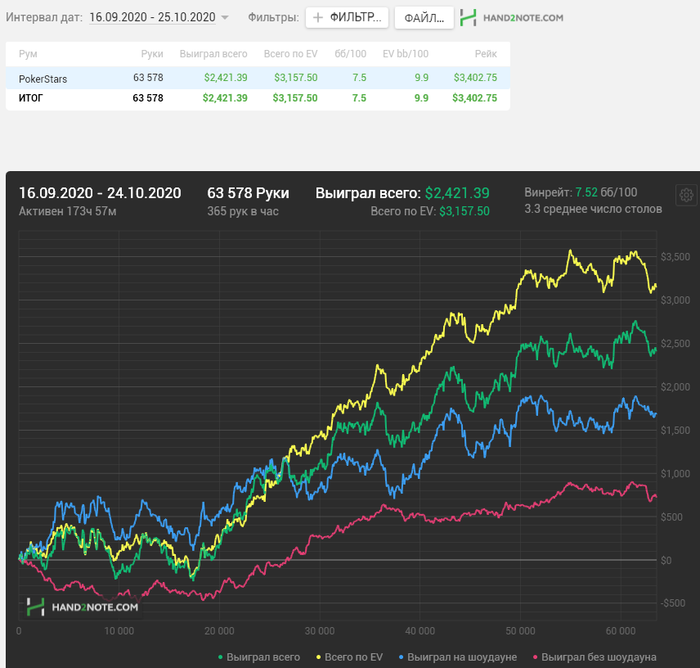The image size is (700, 668).
Task: Click the Hand2Note logo icon beside header text
Action: 468,17
